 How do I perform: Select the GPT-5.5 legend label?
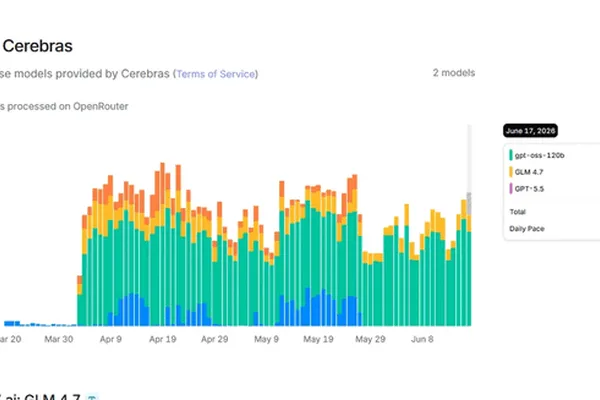coord(529,189)
